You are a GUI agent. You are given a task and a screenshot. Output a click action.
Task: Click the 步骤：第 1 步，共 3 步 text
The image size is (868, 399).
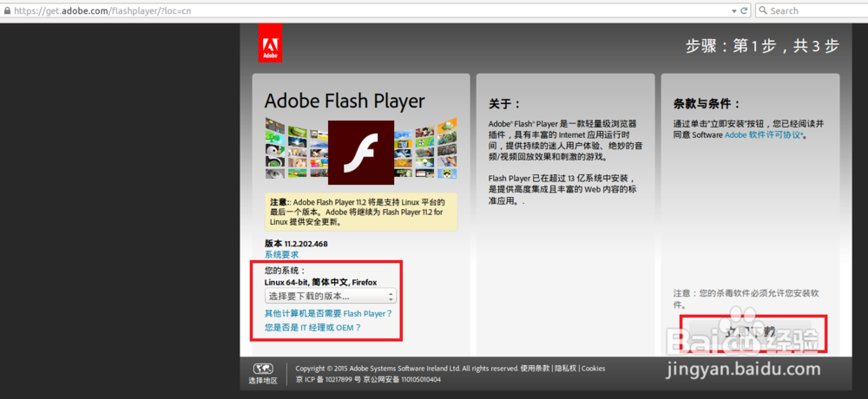point(763,46)
